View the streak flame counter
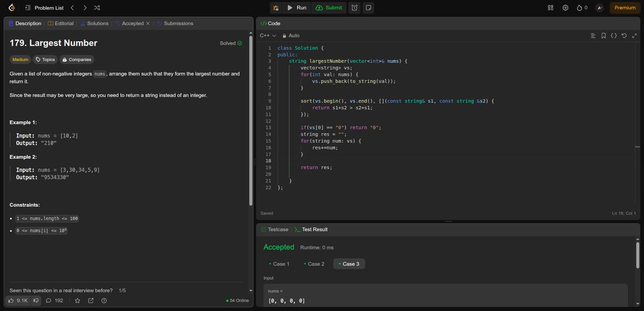The width and height of the screenshot is (644, 311). (x=582, y=8)
